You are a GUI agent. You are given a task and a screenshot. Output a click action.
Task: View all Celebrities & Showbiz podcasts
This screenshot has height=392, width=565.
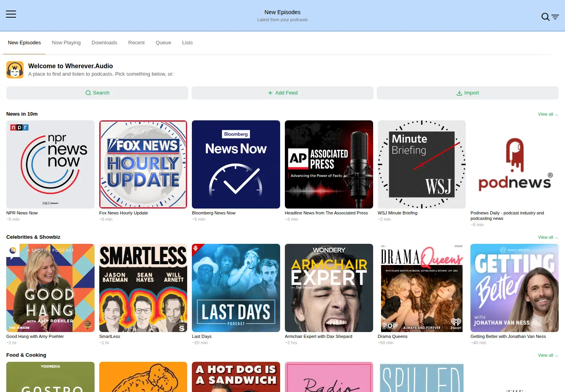click(x=548, y=237)
